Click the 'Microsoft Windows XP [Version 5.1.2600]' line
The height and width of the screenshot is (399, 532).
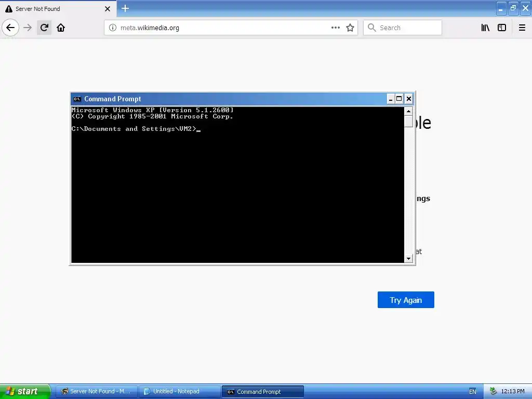(152, 110)
